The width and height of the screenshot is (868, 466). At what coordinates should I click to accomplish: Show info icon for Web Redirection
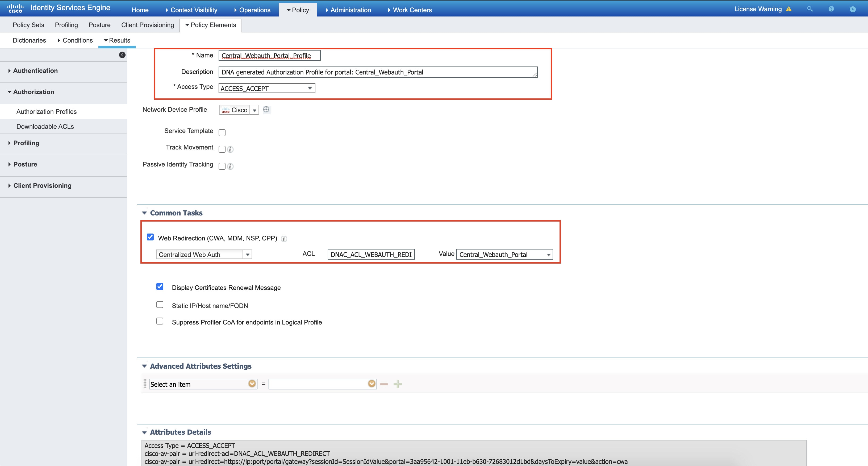[284, 239]
